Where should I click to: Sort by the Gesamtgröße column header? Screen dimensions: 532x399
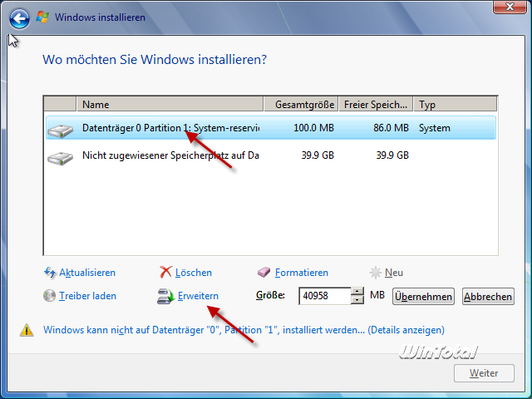301,104
